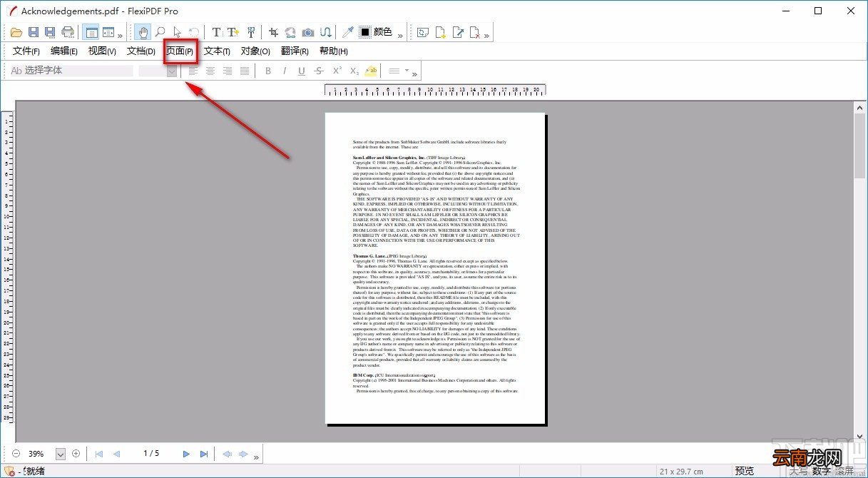Toggle Superscript formatting
868x478 pixels.
tap(337, 71)
